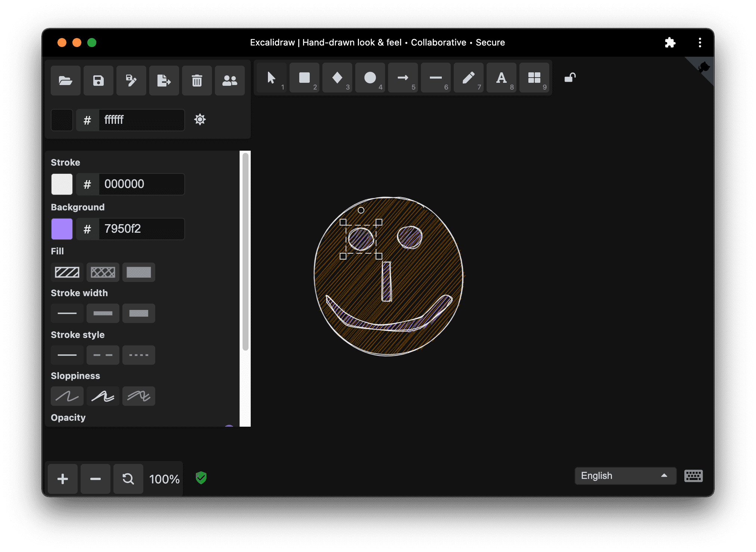Open the purple Background color swatch
This screenshot has width=756, height=552.
pos(62,229)
